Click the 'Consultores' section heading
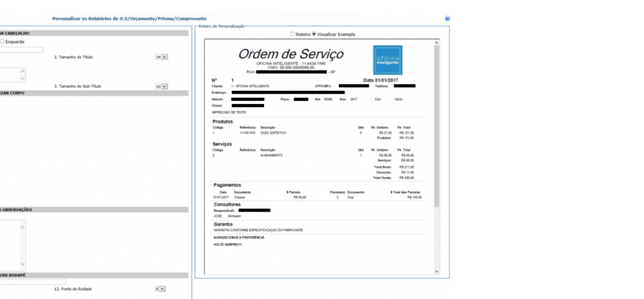The height and width of the screenshot is (299, 644). coord(227,205)
